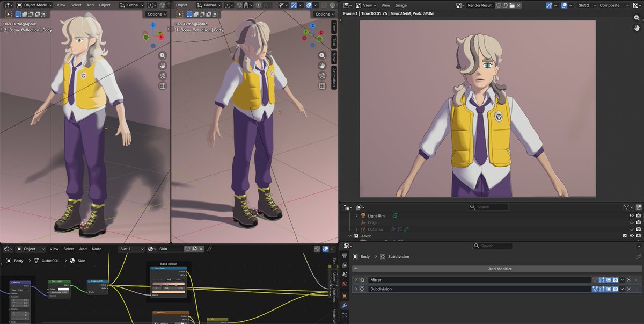The height and width of the screenshot is (324, 644).
Task: Open Options dropdown in middle viewport
Action: (325, 14)
